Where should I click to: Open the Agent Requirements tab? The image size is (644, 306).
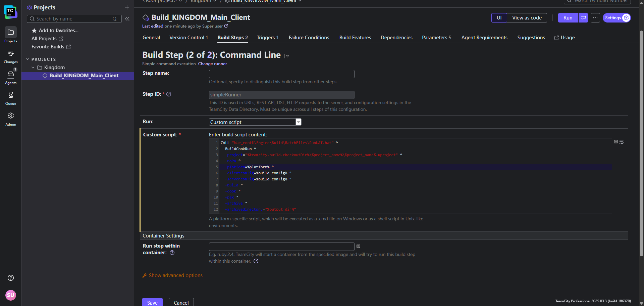(484, 38)
